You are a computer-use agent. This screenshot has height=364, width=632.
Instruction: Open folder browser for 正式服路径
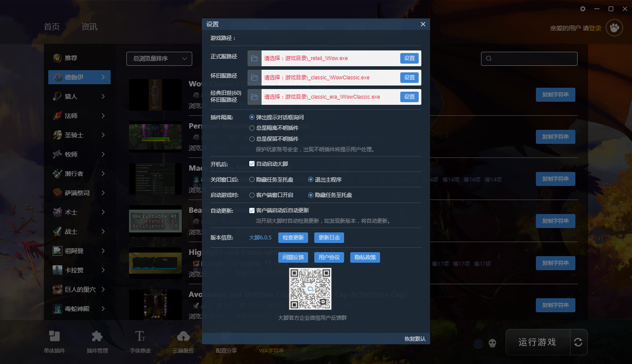click(255, 58)
